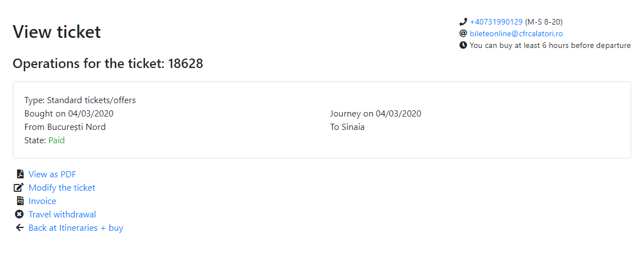Click the invoice document icon
Screen dimensions: 644x262
(x=19, y=201)
